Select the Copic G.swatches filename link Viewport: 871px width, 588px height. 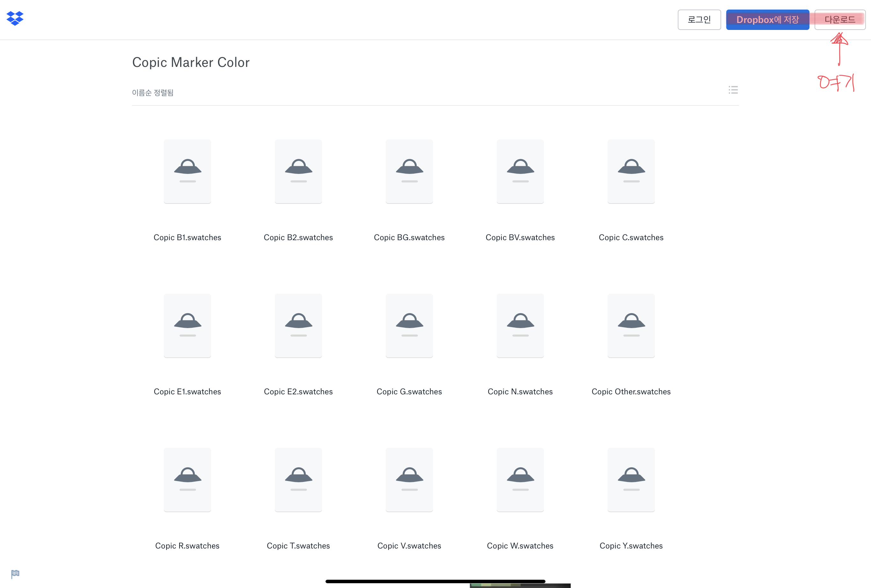(x=409, y=392)
